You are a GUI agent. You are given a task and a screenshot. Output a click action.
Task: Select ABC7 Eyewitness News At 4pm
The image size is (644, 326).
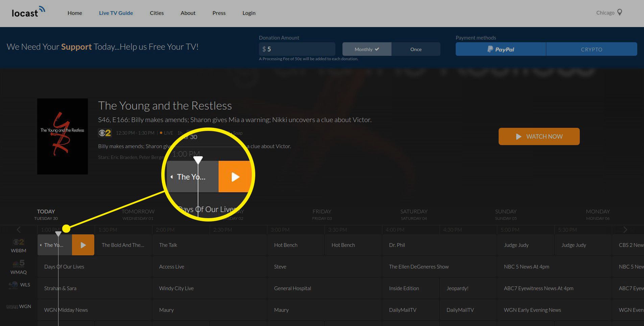click(554, 288)
